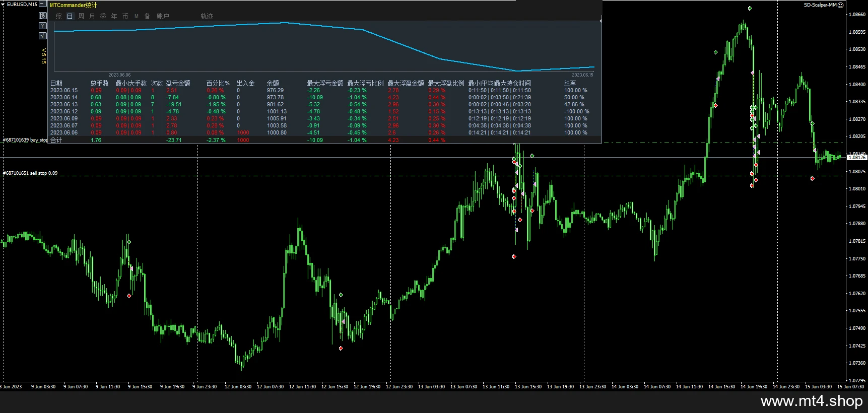Click the 0:00:02 | 0:03:50 | 0:21:39 cell

tap(499, 98)
